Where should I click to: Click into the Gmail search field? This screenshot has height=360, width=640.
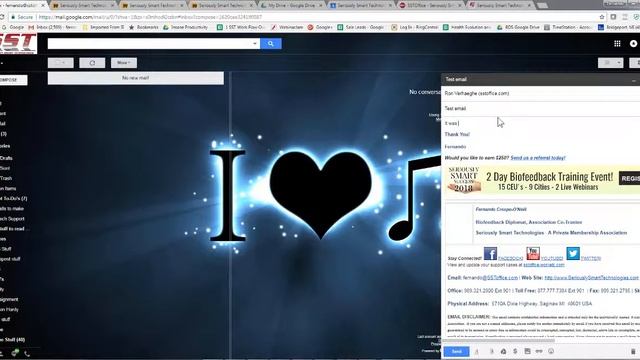(149, 44)
